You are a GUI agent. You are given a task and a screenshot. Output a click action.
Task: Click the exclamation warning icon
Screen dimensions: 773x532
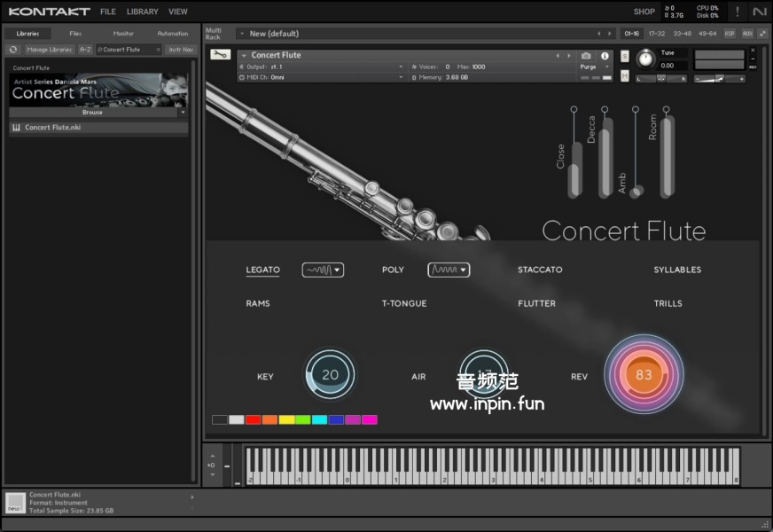point(737,12)
